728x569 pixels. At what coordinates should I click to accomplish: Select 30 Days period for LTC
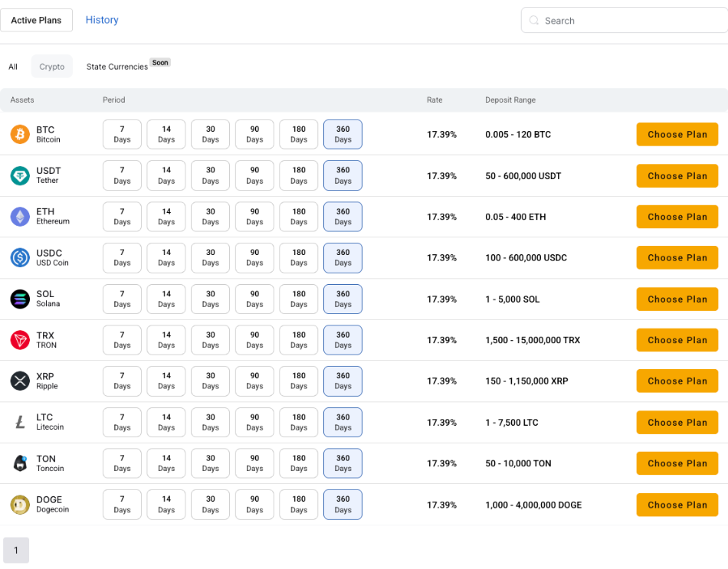[x=210, y=422]
